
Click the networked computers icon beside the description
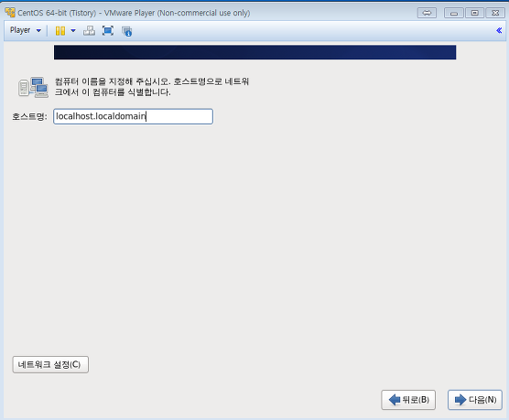point(33,87)
